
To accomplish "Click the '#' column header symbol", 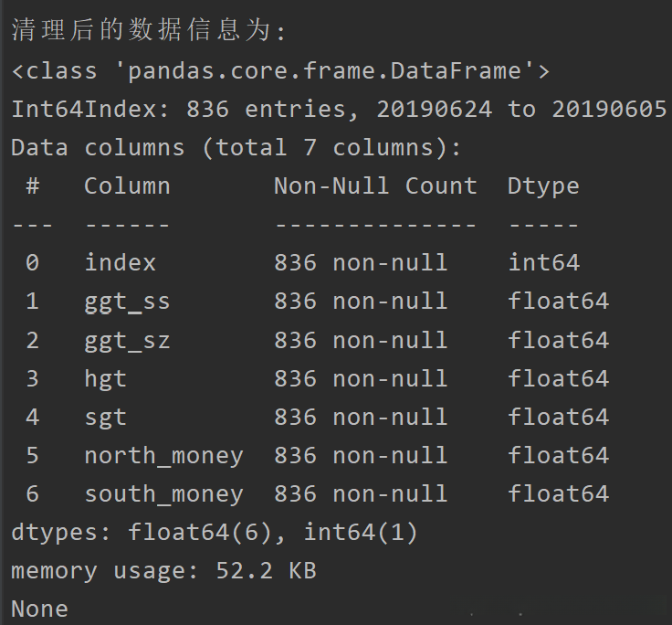I will coord(33,186).
